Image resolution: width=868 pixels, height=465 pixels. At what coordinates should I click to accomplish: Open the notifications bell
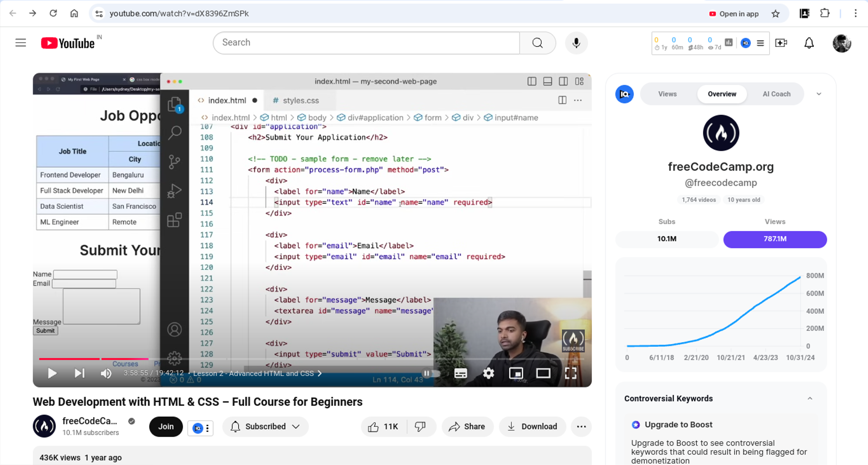[809, 43]
